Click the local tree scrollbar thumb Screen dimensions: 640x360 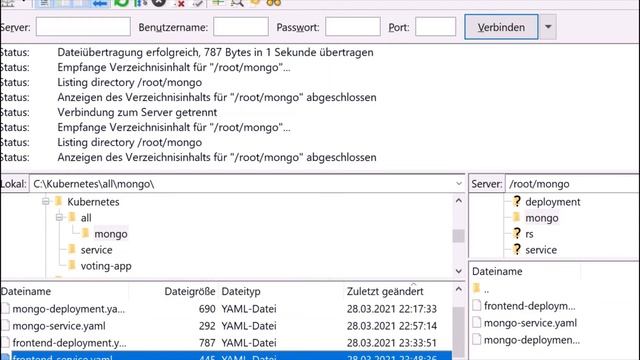coord(459,236)
